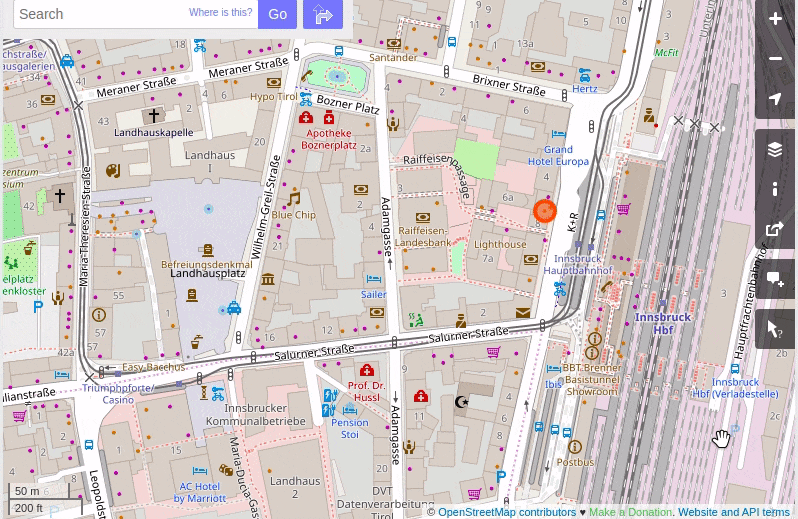798x519 pixels.
Task: Open the map key info button
Action: (775, 189)
